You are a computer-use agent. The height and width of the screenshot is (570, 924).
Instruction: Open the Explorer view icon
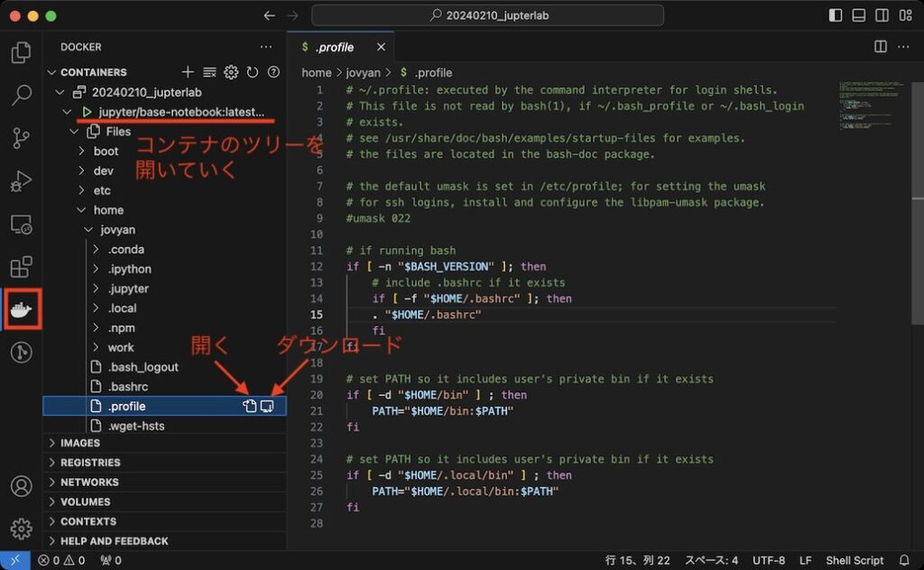coord(21,53)
